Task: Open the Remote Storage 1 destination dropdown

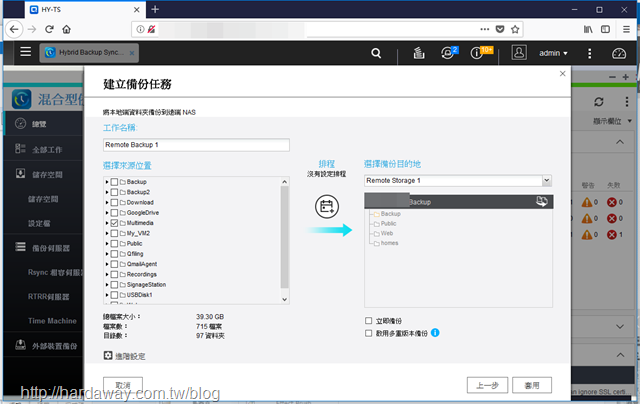Action: [547, 180]
